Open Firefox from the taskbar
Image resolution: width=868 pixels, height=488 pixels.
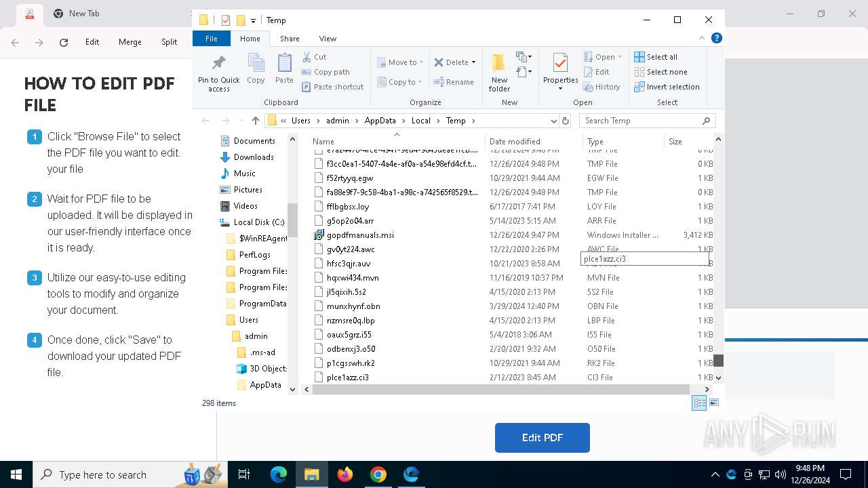pos(345,474)
